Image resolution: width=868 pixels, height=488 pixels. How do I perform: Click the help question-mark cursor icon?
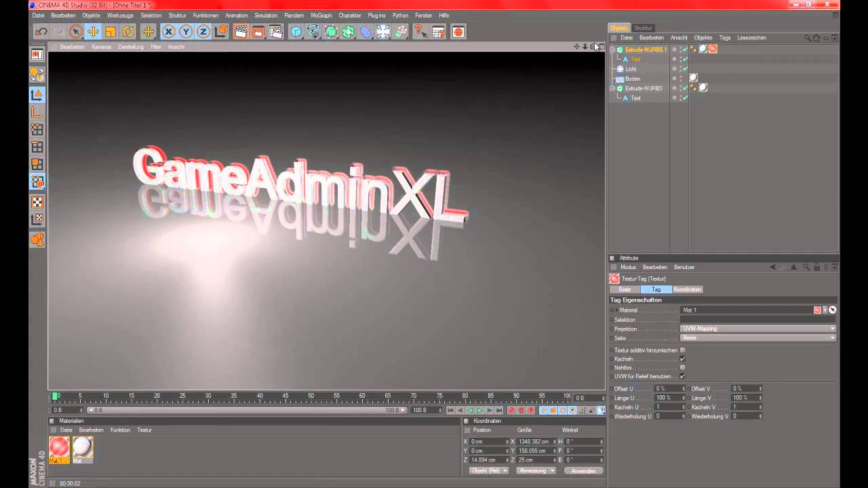420,32
